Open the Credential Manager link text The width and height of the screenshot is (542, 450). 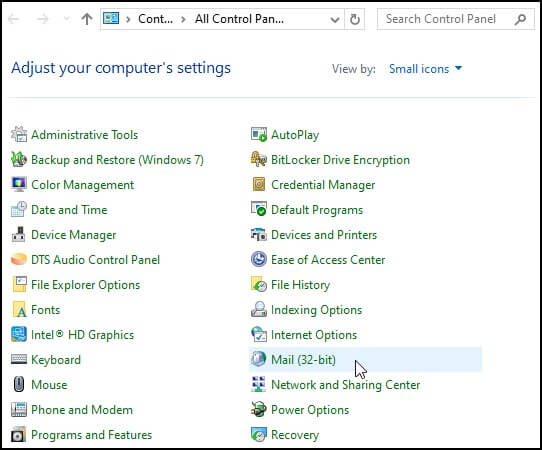pos(323,185)
